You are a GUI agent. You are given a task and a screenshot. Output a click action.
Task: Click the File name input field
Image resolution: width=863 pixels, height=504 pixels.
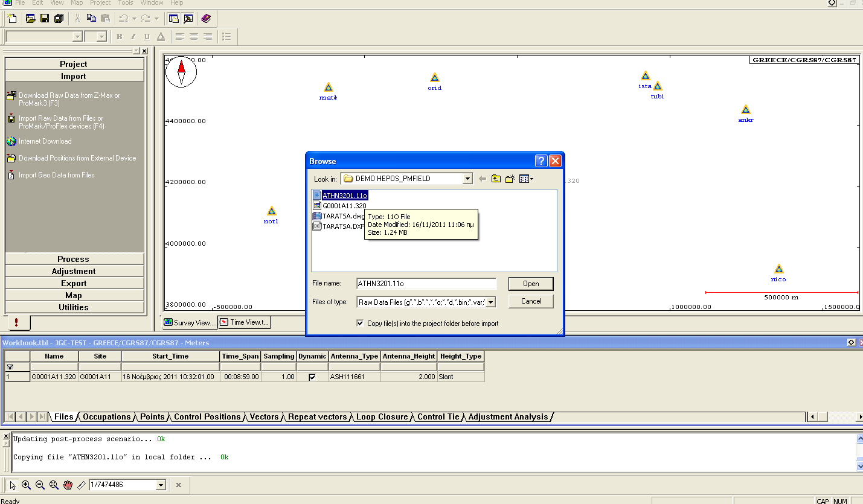point(426,284)
